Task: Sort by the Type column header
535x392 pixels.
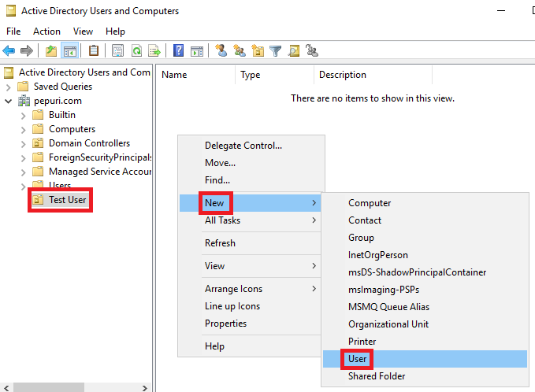Action: [x=275, y=75]
